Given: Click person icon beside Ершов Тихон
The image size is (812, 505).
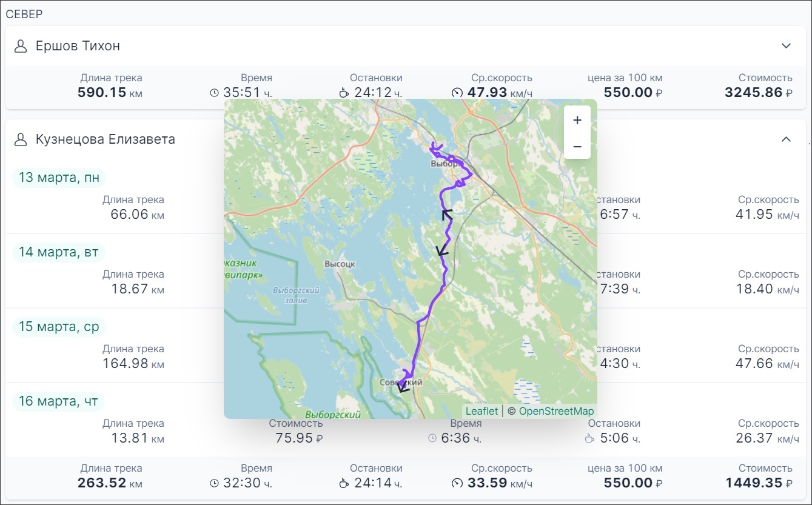Looking at the screenshot, I should click(21, 46).
